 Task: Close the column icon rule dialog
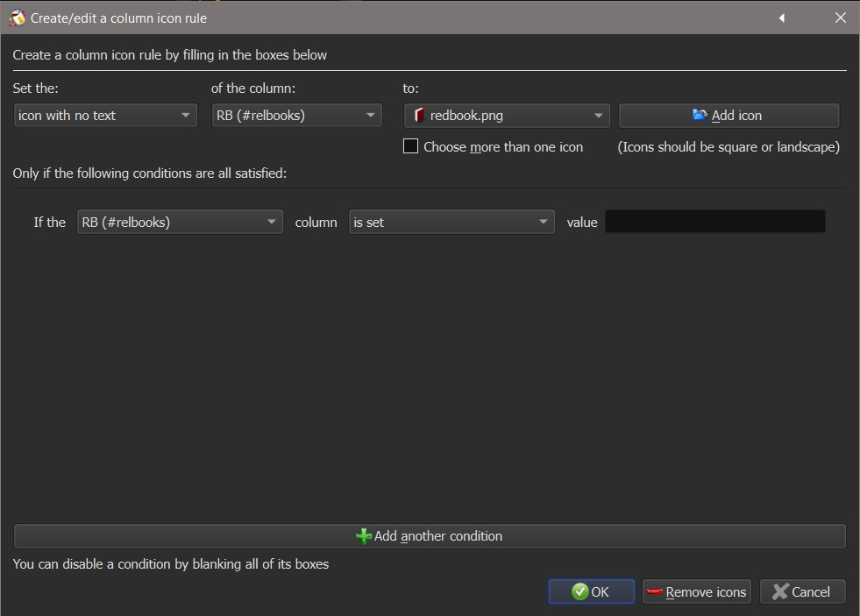point(840,18)
